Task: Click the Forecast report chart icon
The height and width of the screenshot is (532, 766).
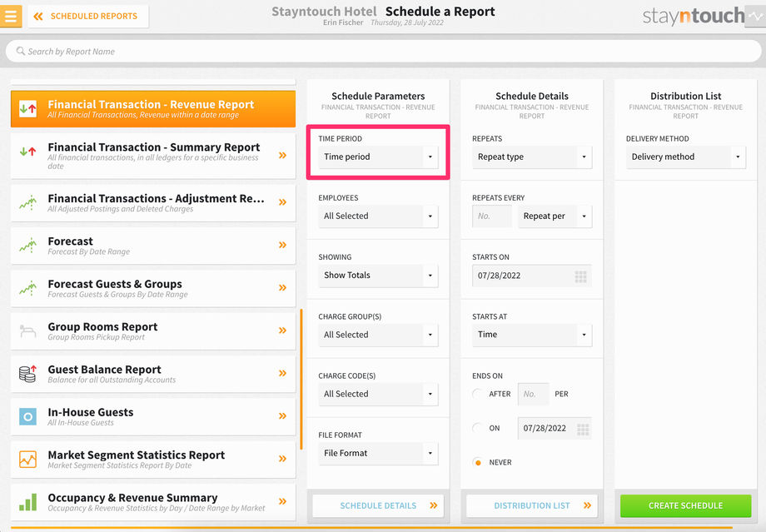Action: pos(27,246)
